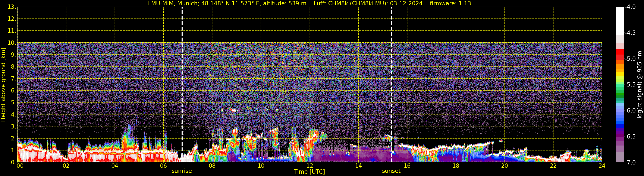
Task: Click the '-4.5' colorbar tick label
Action: [x=630, y=33]
